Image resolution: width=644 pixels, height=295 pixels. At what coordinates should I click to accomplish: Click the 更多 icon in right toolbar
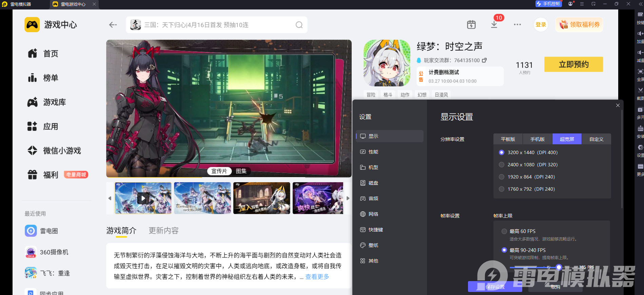pos(640,167)
